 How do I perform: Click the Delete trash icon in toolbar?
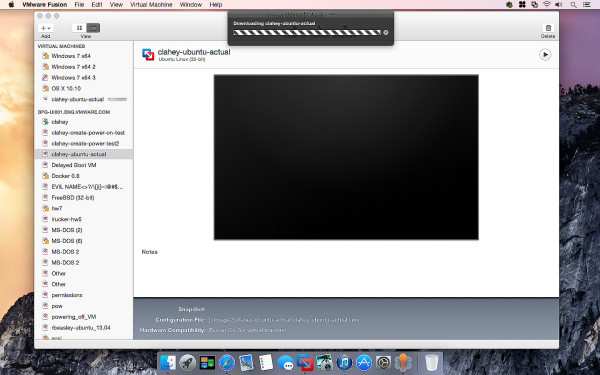pyautogui.click(x=548, y=28)
